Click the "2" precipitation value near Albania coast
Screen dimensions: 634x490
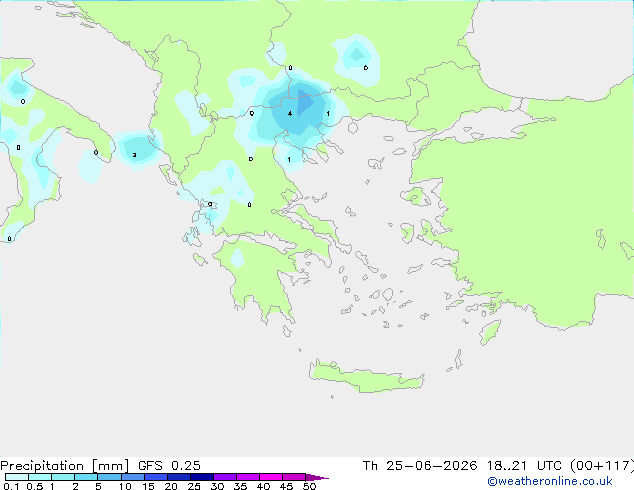(x=134, y=155)
